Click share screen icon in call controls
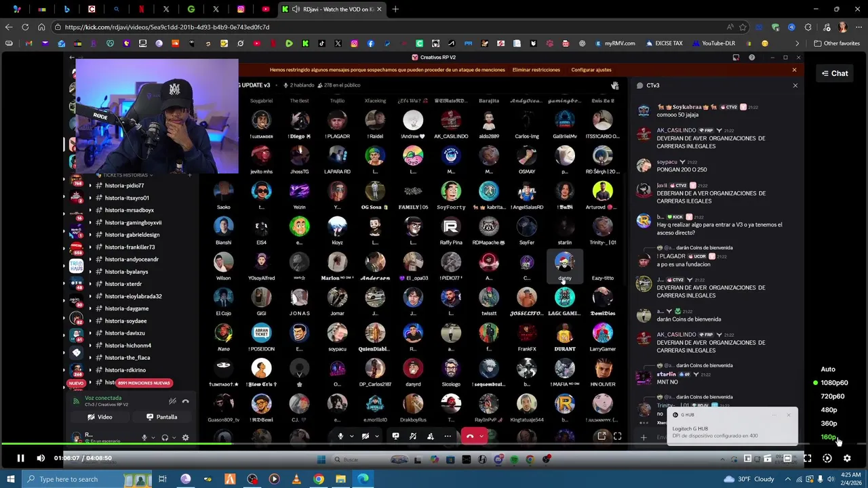This screenshot has width=868, height=488. point(395,436)
